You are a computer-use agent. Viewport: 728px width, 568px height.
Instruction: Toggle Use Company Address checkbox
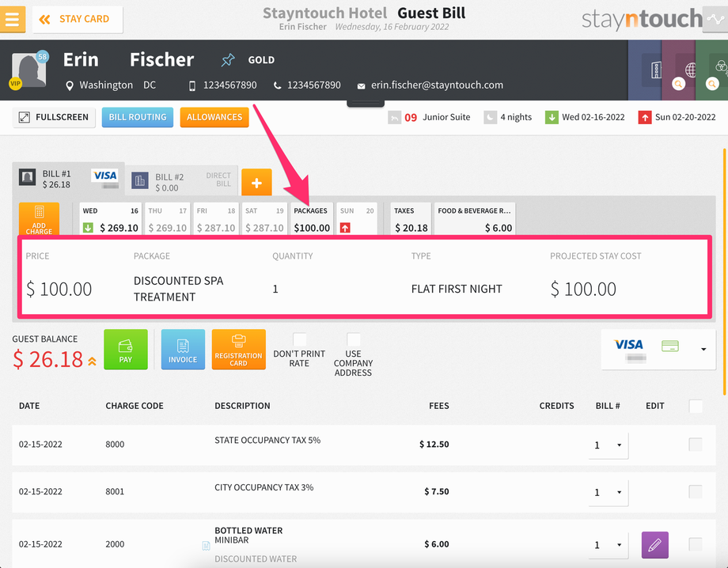click(x=354, y=339)
